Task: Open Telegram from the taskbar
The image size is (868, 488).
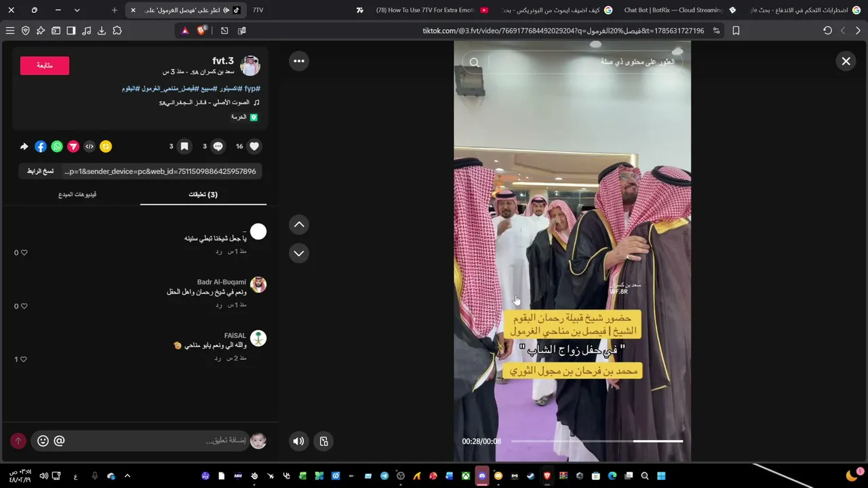Action: 384,476
